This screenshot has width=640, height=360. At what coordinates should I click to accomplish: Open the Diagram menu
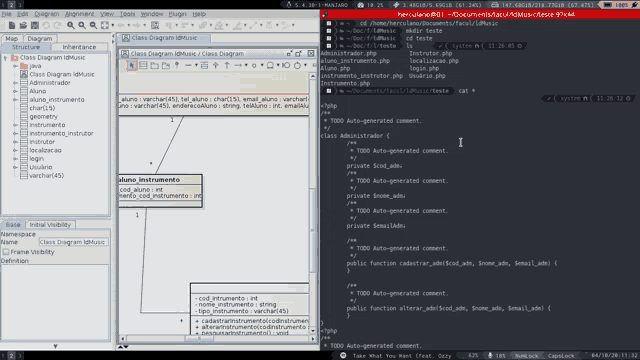(47, 14)
